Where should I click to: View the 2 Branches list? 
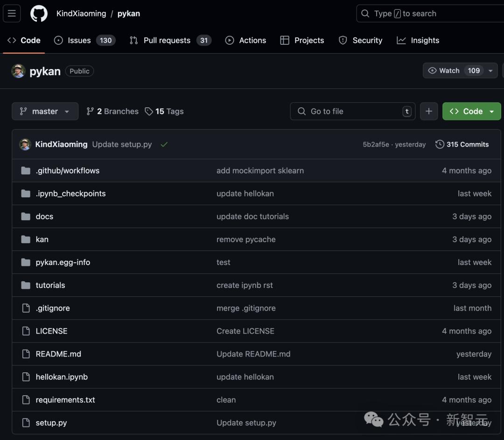click(x=112, y=112)
